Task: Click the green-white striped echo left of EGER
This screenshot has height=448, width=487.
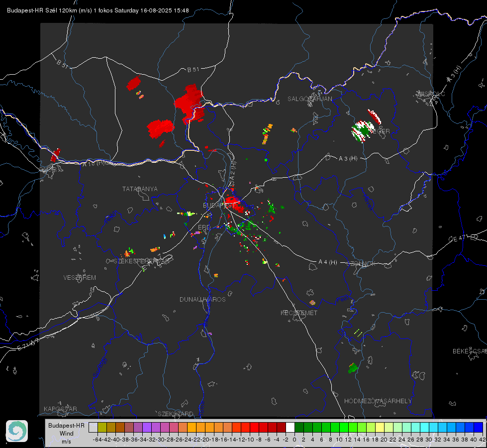Action: click(363, 131)
